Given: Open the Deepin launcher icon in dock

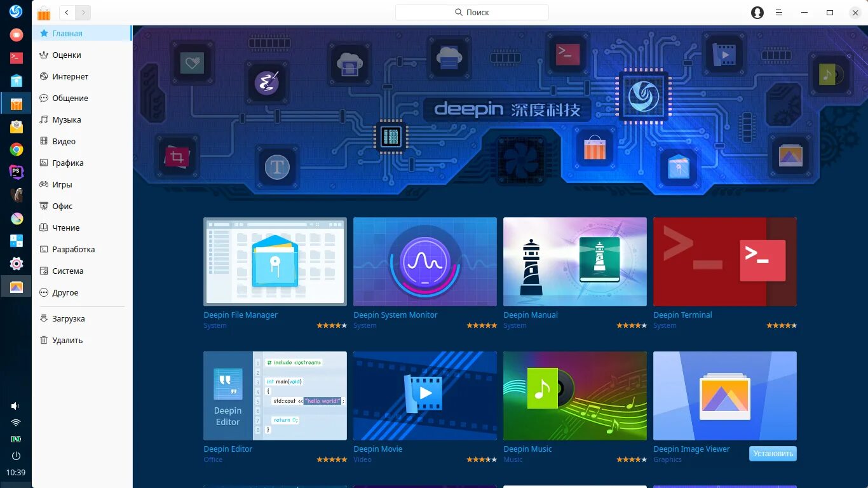Looking at the screenshot, I should (x=16, y=11).
